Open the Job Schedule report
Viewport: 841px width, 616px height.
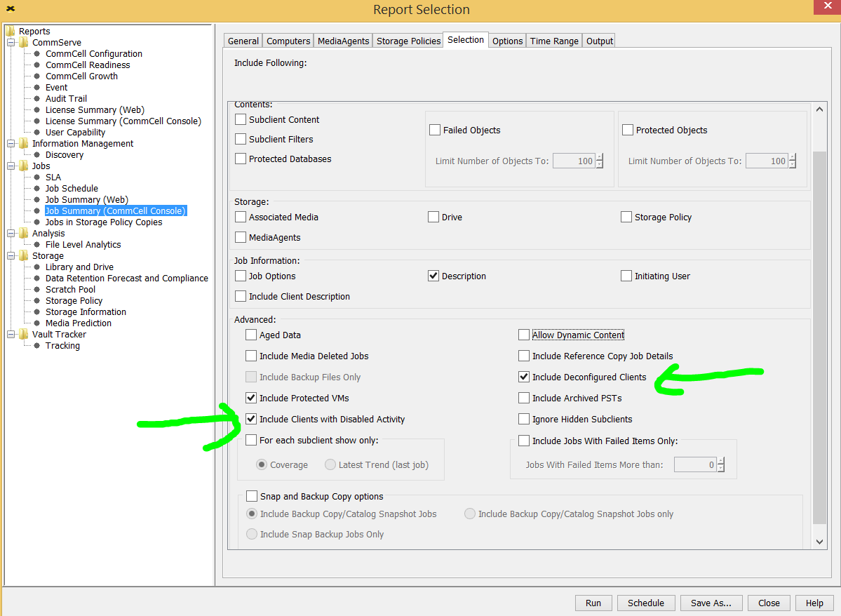point(72,188)
